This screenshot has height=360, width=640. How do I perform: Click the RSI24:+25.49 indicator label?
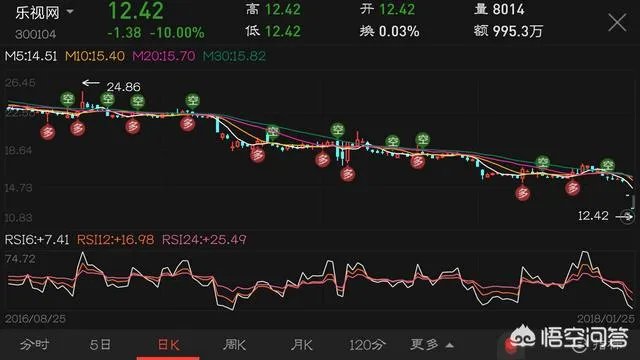[204, 239]
